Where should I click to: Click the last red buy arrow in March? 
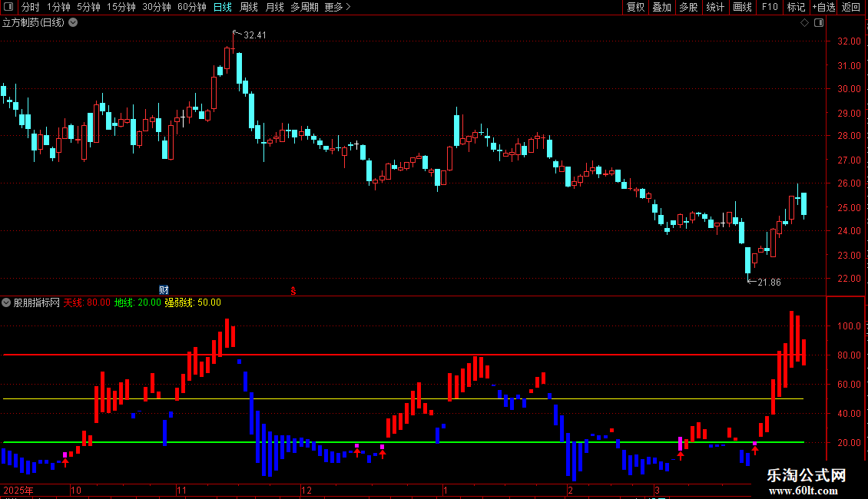point(754,451)
